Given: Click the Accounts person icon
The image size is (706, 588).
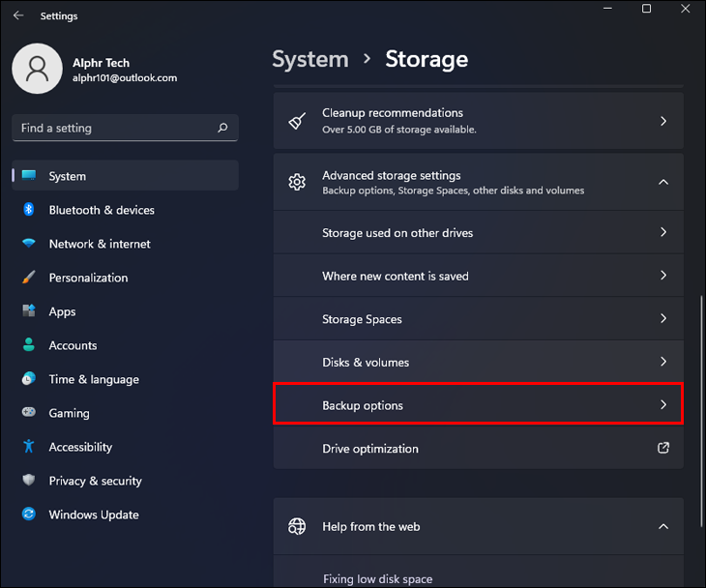Looking at the screenshot, I should [x=29, y=345].
